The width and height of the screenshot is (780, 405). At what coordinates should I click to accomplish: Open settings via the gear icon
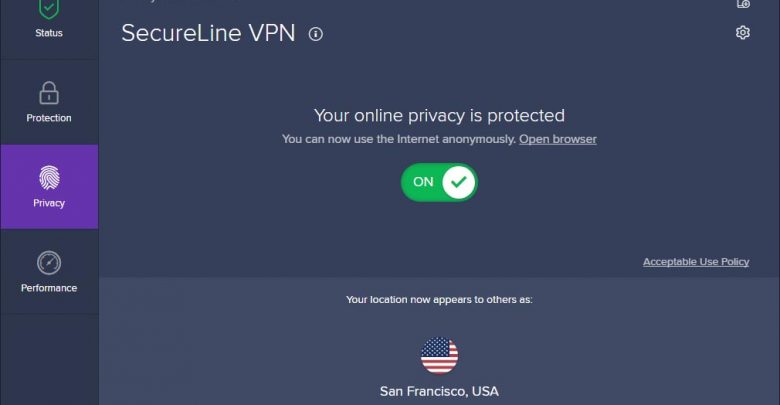point(743,33)
